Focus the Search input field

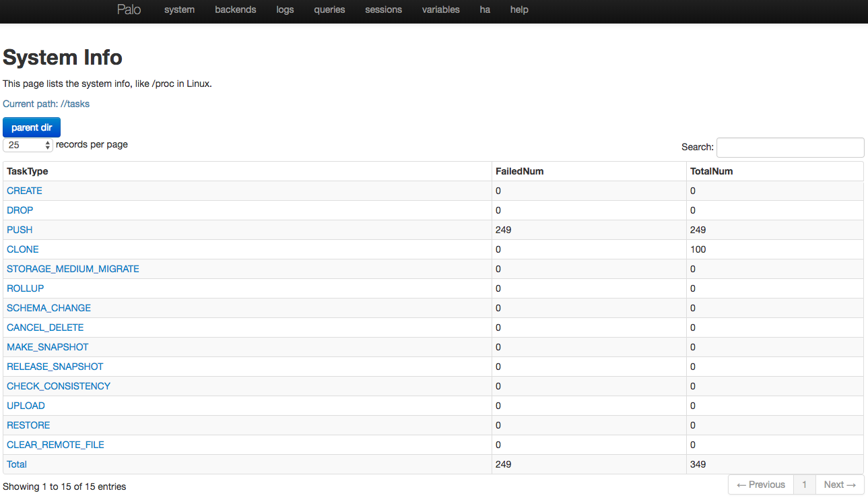tap(790, 147)
